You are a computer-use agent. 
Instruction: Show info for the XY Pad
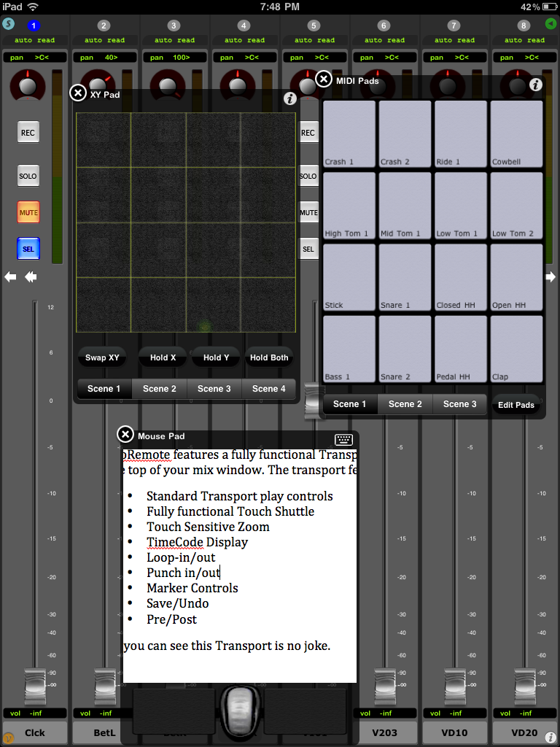290,98
